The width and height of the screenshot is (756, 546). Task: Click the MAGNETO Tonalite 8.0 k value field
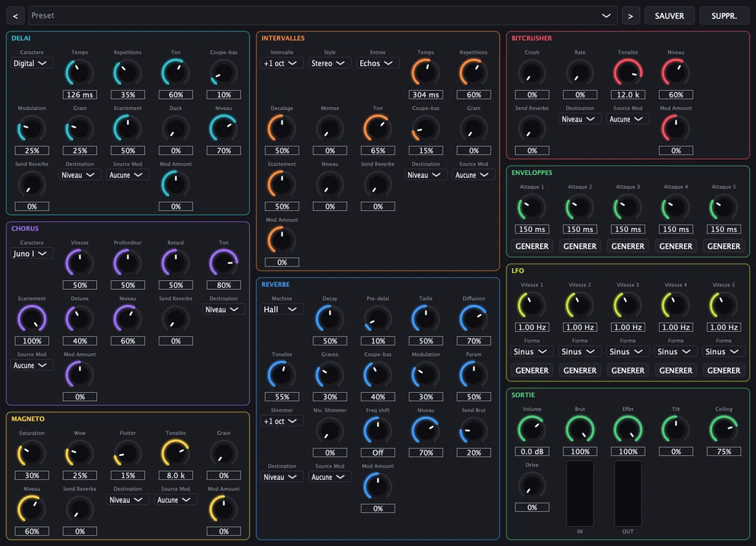click(175, 476)
